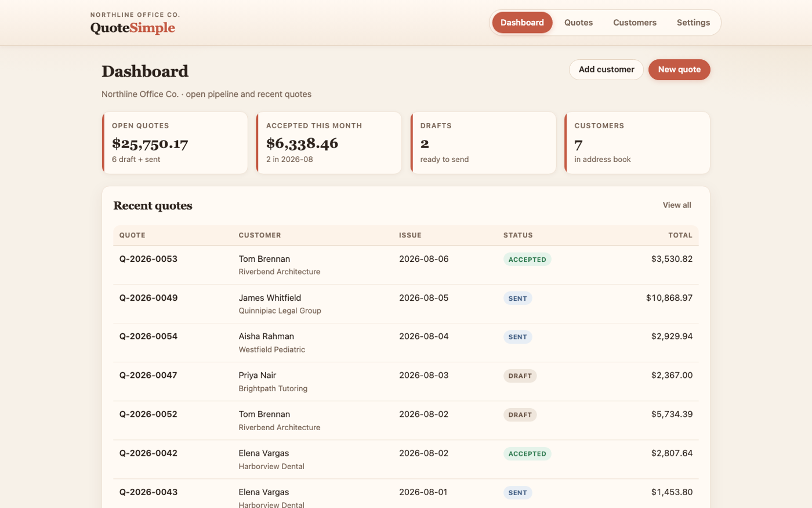The width and height of the screenshot is (812, 508).
Task: Open the Settings nav tab
Action: (693, 23)
